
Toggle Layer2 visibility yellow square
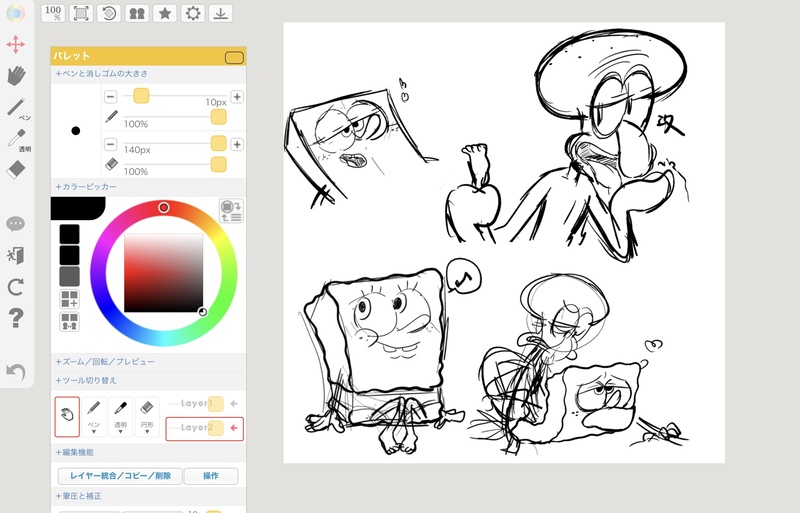(215, 428)
